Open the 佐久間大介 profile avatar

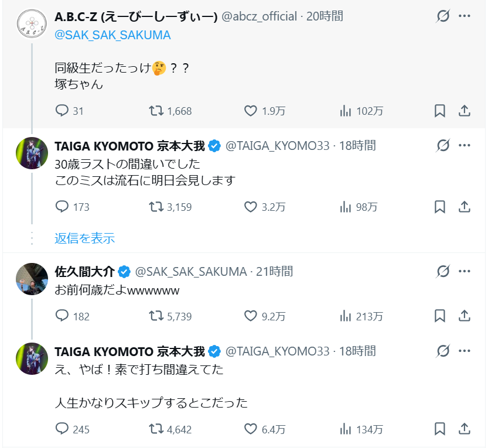coord(31,279)
